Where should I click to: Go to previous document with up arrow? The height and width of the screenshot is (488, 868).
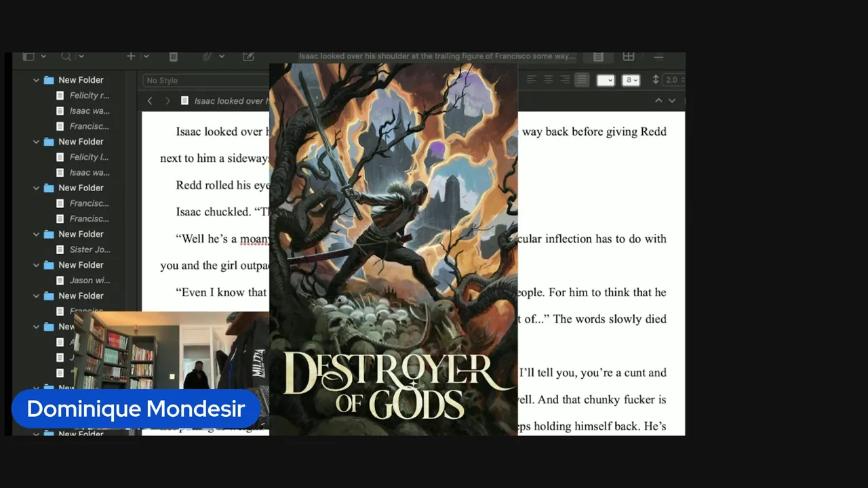(658, 100)
